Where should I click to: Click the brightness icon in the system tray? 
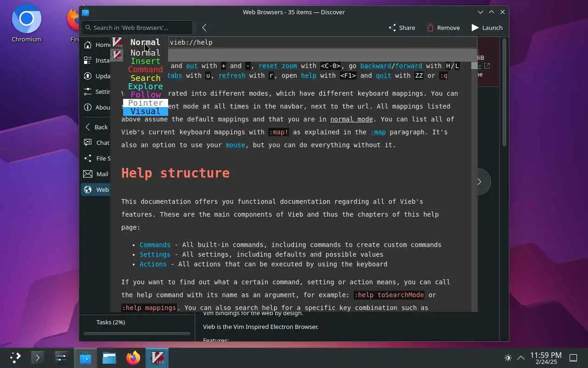pyautogui.click(x=508, y=358)
